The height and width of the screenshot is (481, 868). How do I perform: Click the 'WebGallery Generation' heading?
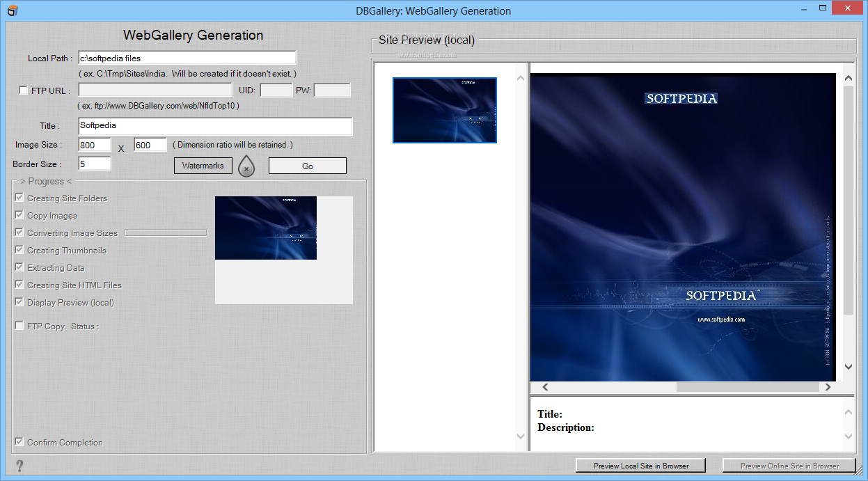click(194, 35)
